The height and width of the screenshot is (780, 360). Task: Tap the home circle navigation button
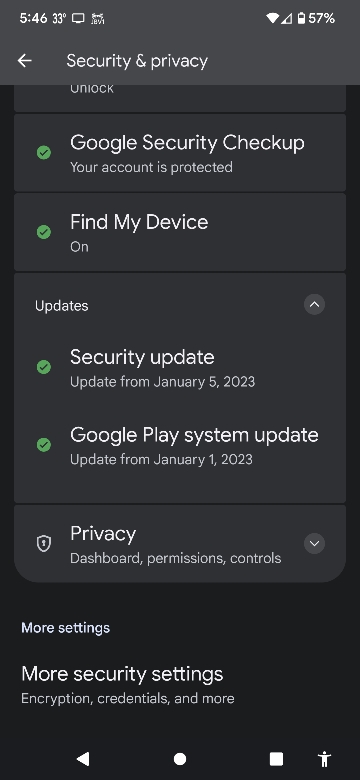tap(180, 759)
